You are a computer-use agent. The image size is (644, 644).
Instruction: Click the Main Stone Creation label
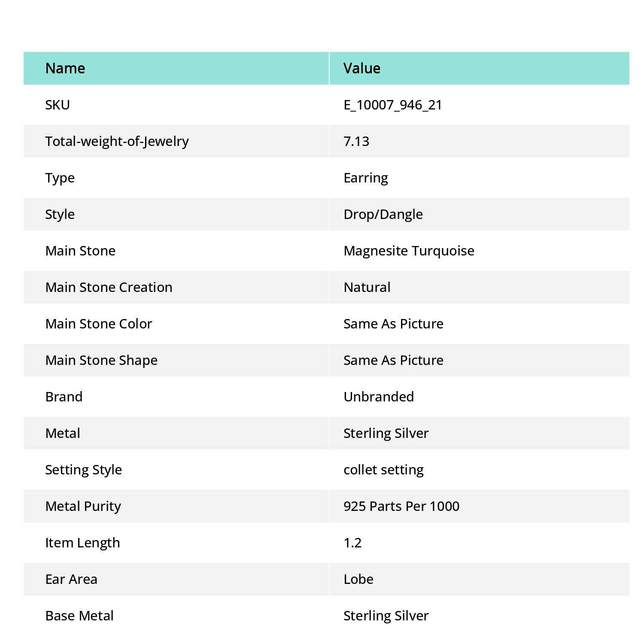coord(109,287)
